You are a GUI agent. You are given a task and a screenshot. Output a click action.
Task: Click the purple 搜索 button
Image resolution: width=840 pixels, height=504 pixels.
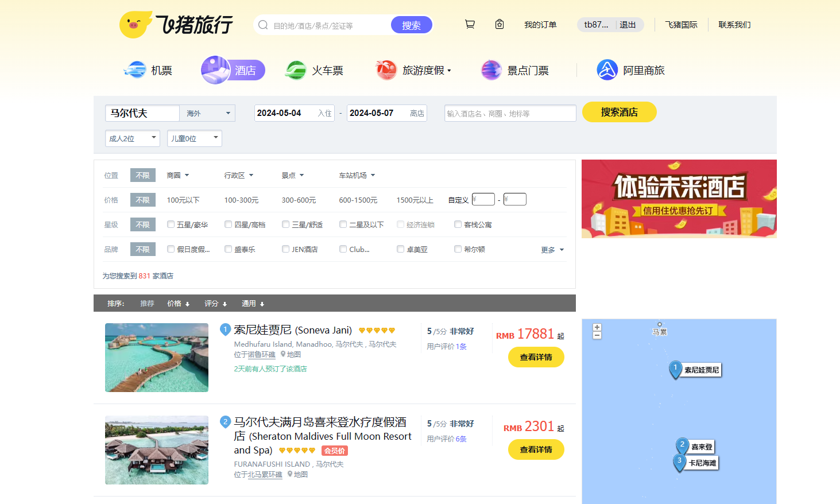click(x=411, y=25)
